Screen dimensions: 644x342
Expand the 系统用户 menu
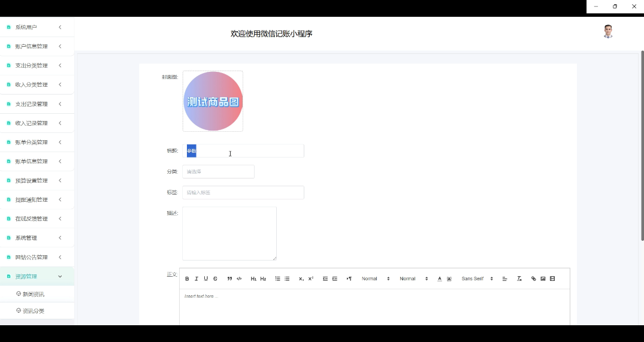tap(37, 27)
